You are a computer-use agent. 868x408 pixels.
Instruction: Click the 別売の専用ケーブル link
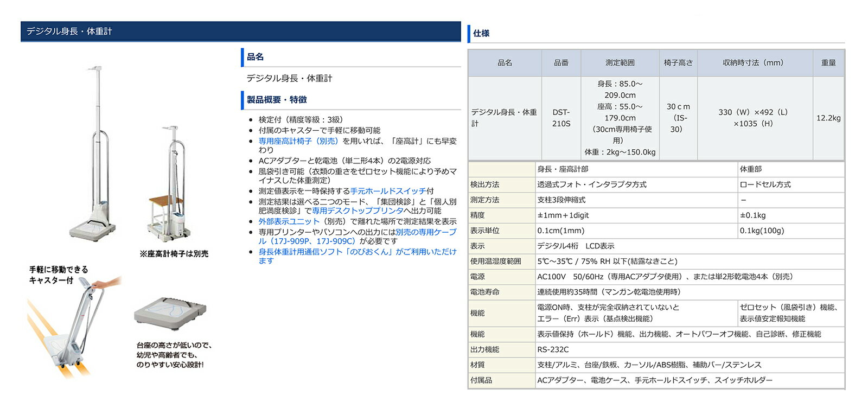pyautogui.click(x=425, y=232)
